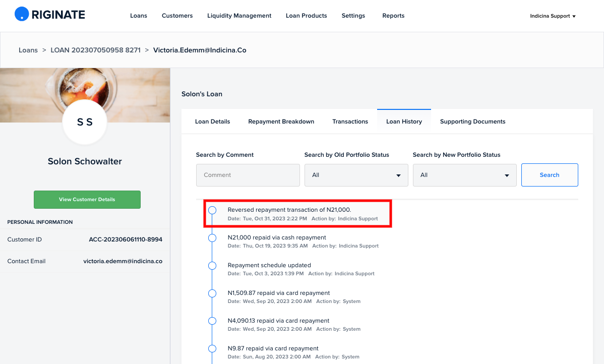Click the View Customer Details button
Screen dimensions: 604x364
(x=87, y=200)
